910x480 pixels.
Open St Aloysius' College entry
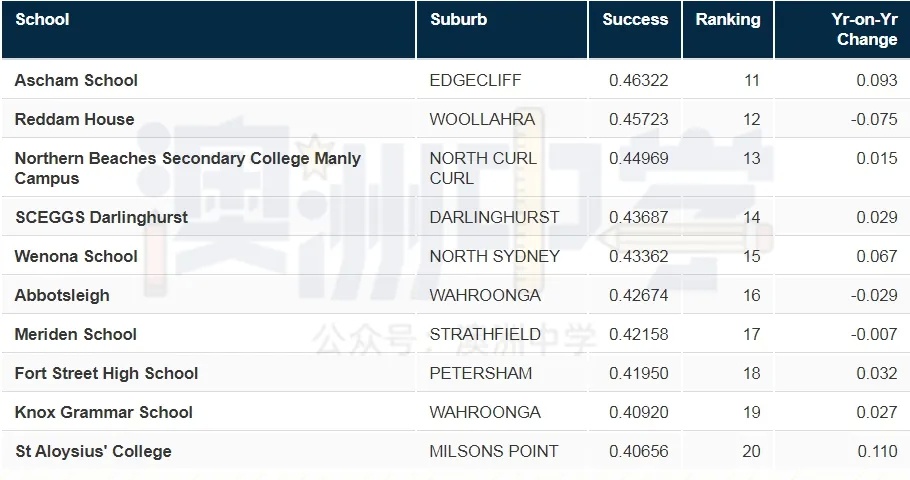[x=93, y=451]
